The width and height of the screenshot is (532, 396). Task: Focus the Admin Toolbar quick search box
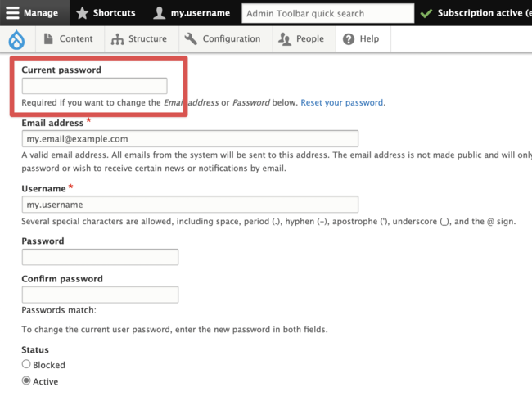(327, 13)
